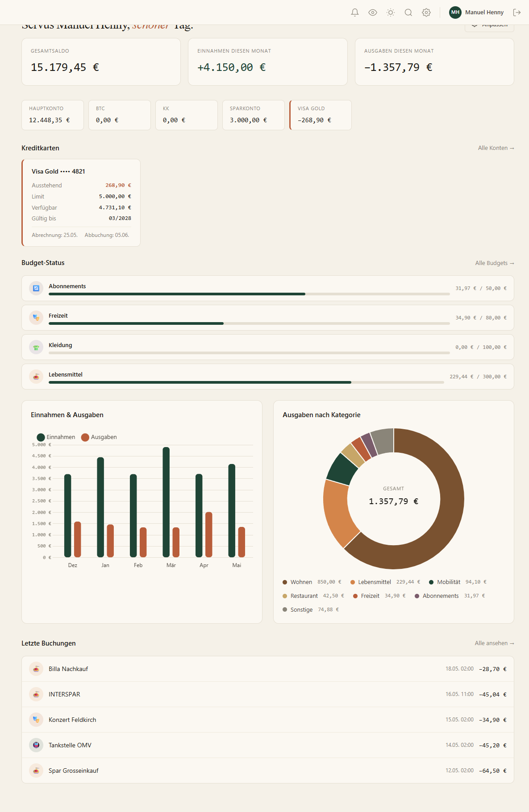Image resolution: width=529 pixels, height=812 pixels.
Task: Click the Freizeit budget progress bar
Action: click(249, 323)
